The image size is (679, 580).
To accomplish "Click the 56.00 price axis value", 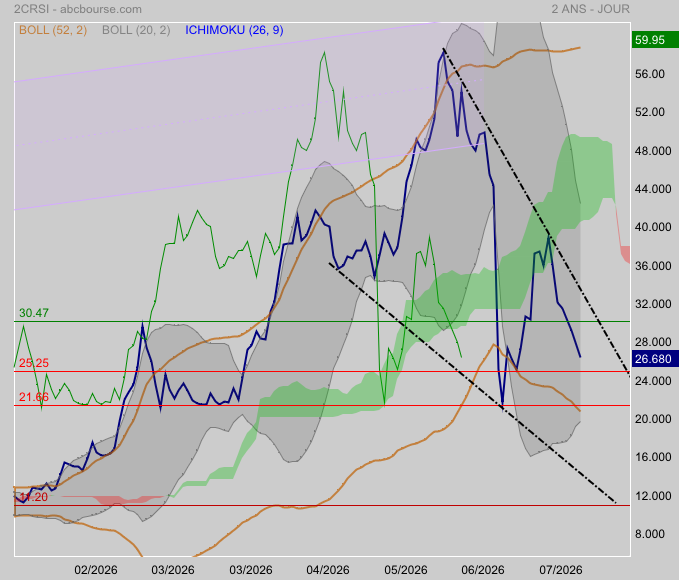I will coord(650,74).
